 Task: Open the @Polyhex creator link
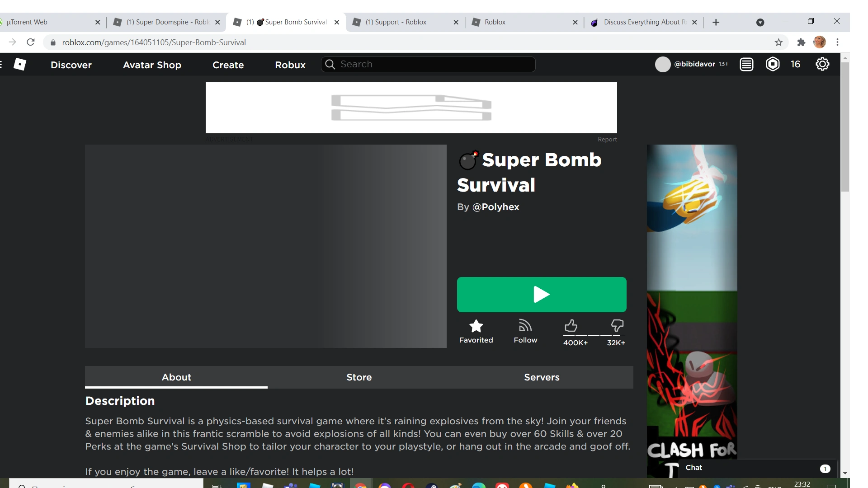pyautogui.click(x=495, y=207)
